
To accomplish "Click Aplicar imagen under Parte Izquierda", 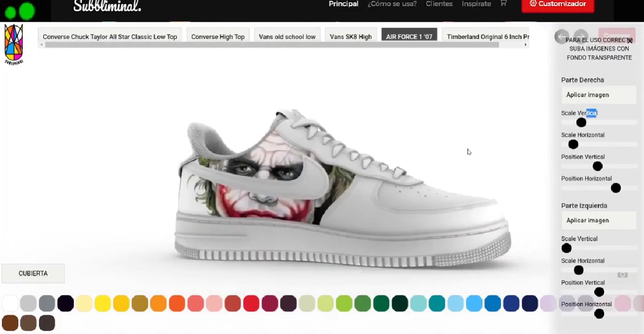I will coord(598,220).
